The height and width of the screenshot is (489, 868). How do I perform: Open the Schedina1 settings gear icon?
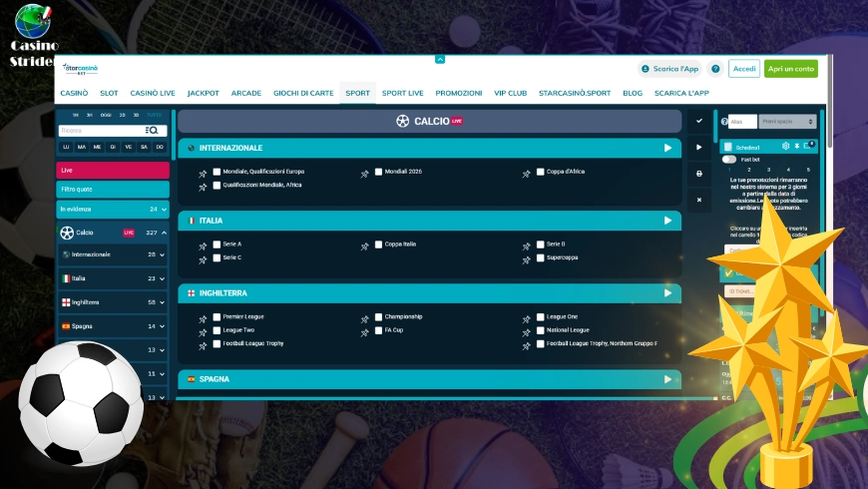(x=785, y=147)
